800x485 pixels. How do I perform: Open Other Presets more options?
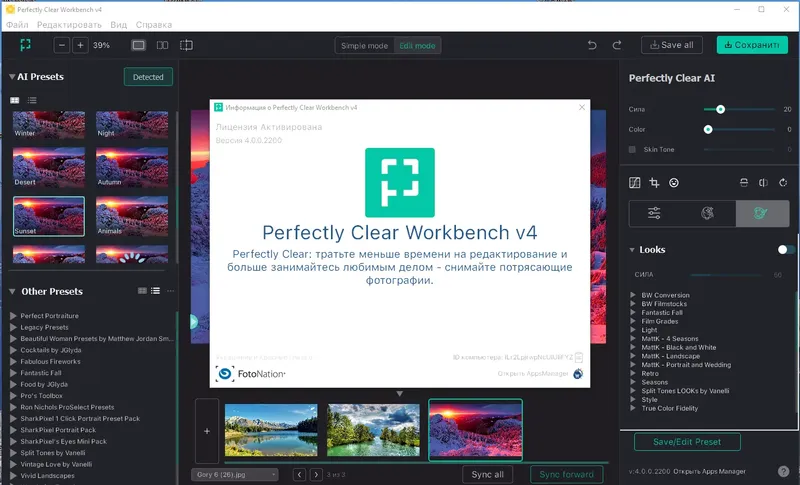[x=170, y=291]
